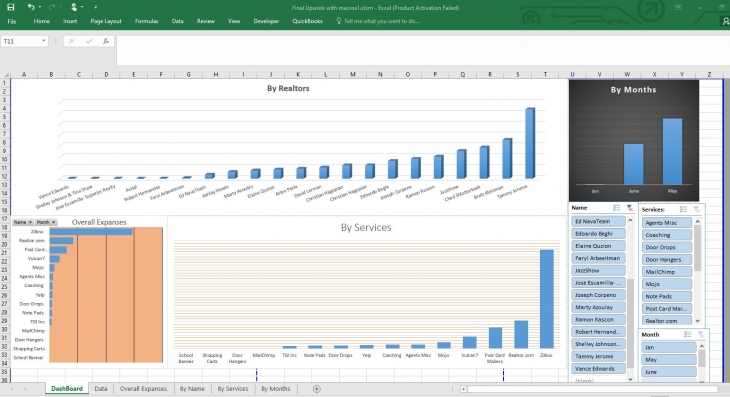Toggle Touch/Mouse mode icon

(74, 7)
